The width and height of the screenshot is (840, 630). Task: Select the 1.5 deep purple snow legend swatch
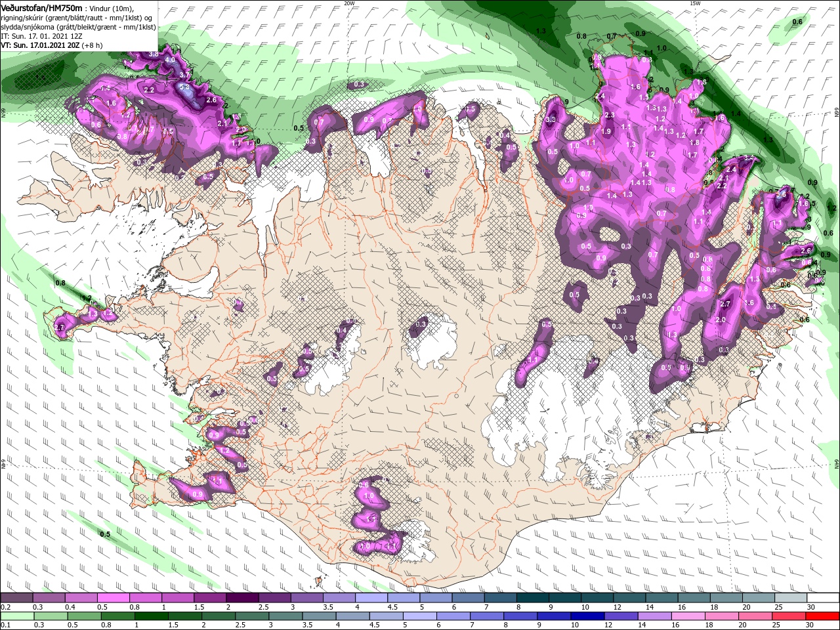click(209, 598)
